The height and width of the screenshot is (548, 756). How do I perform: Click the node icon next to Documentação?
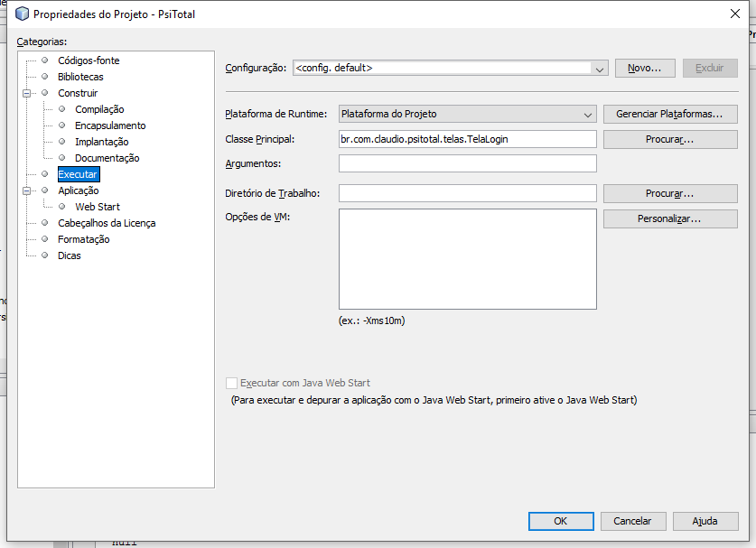[x=61, y=158]
